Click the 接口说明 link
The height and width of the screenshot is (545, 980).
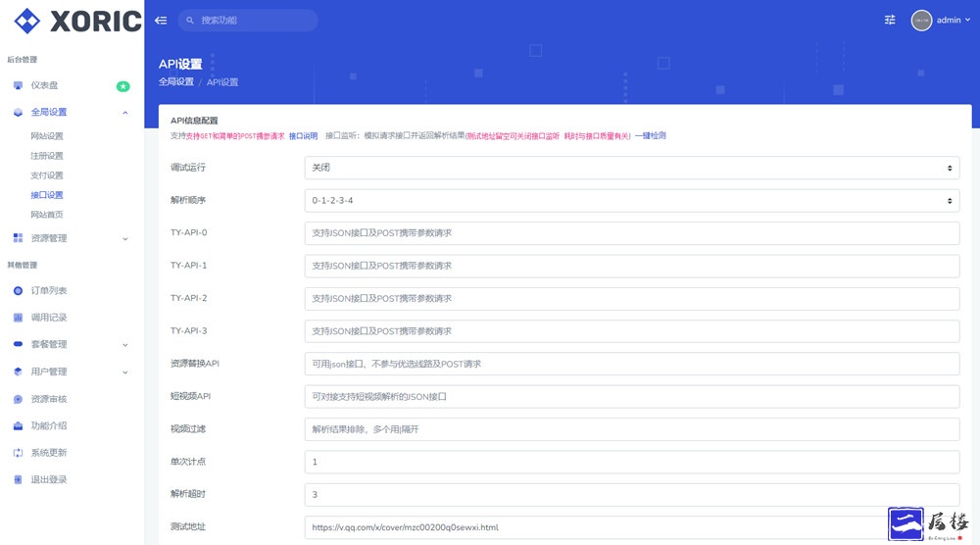pos(303,135)
